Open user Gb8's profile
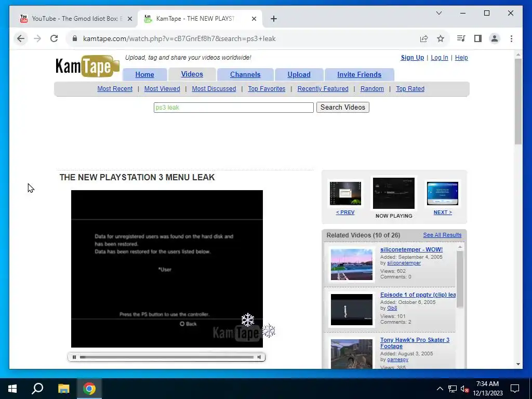 (x=392, y=308)
